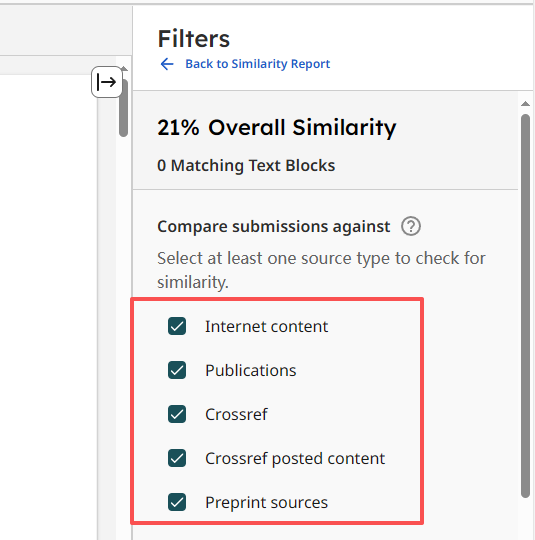Viewport: 535px width, 540px height.
Task: Click the Preprint sources label text
Action: [266, 502]
